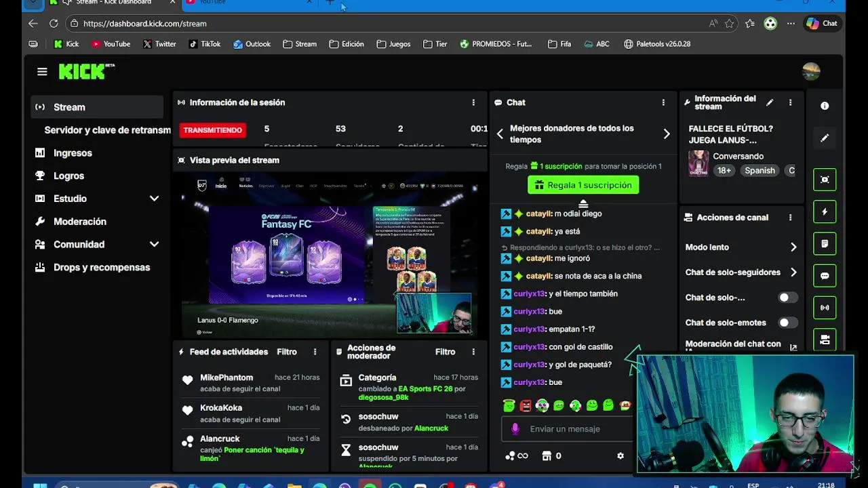
Task: Open the chat shop icon showing 0
Action: (551, 456)
